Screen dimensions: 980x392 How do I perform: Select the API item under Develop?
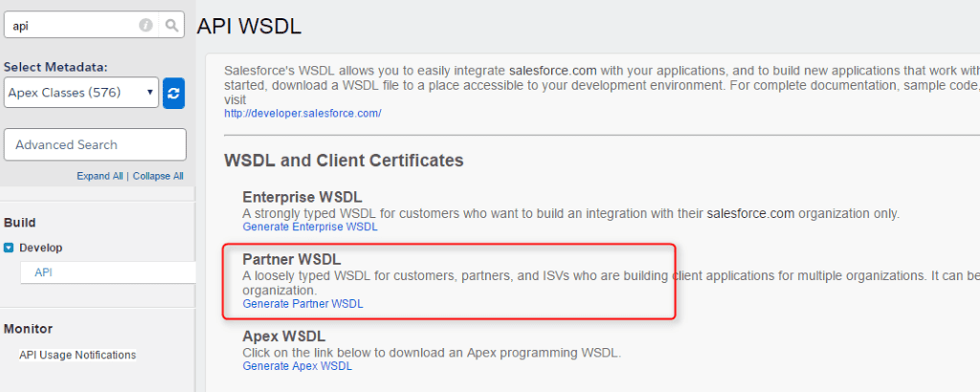pyautogui.click(x=43, y=272)
